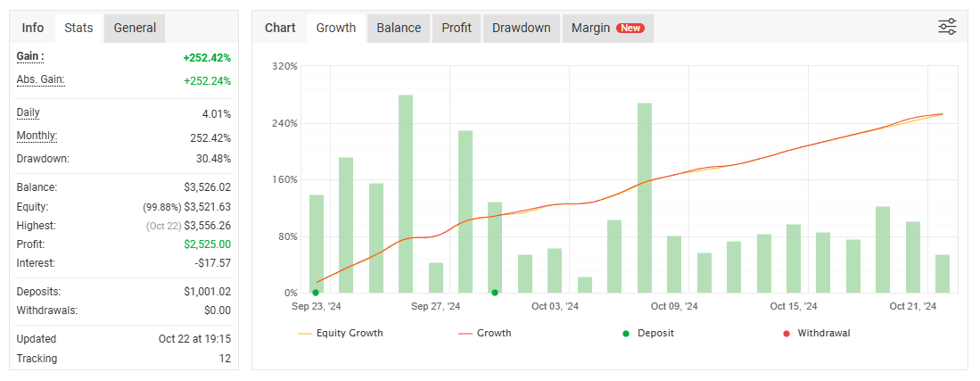Click the Chart panel title
Image resolution: width=980 pixels, height=381 pixels.
tap(280, 29)
